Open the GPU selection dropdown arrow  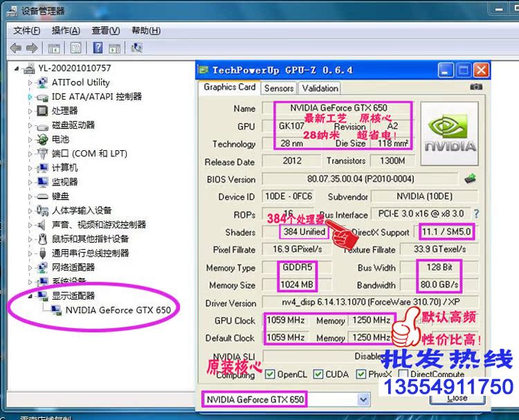click(363, 399)
